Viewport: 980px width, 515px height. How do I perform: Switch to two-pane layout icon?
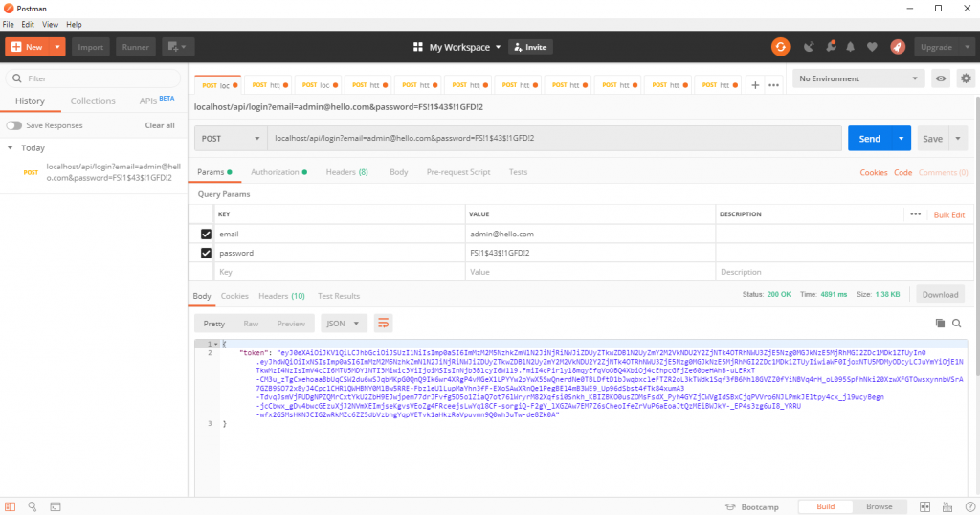pyautogui.click(x=924, y=507)
